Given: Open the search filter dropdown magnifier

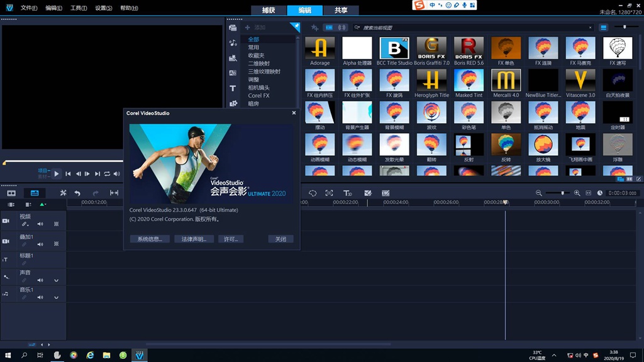Looking at the screenshot, I should coord(357,28).
